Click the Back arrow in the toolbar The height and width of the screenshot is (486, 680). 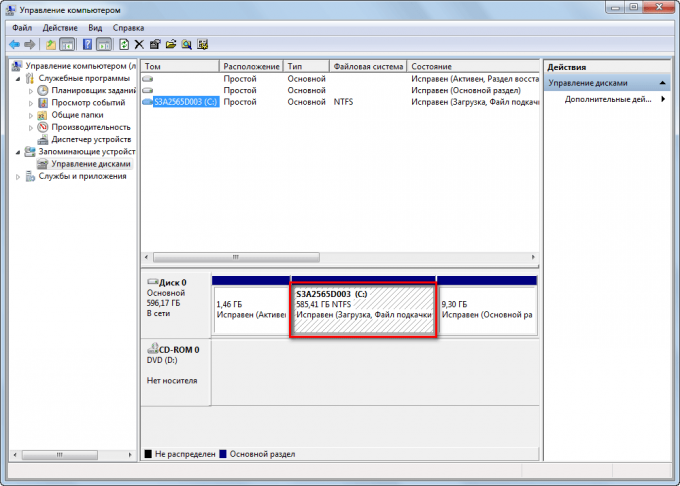coord(14,45)
